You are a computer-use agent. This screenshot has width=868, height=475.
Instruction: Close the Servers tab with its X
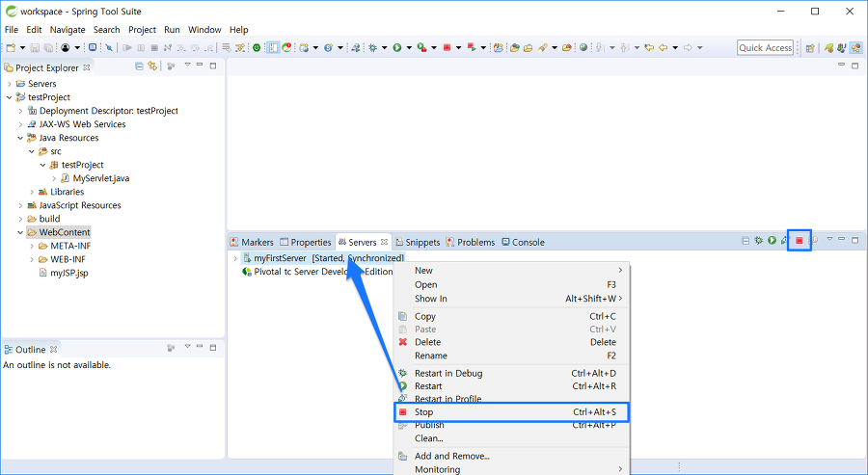pos(384,242)
